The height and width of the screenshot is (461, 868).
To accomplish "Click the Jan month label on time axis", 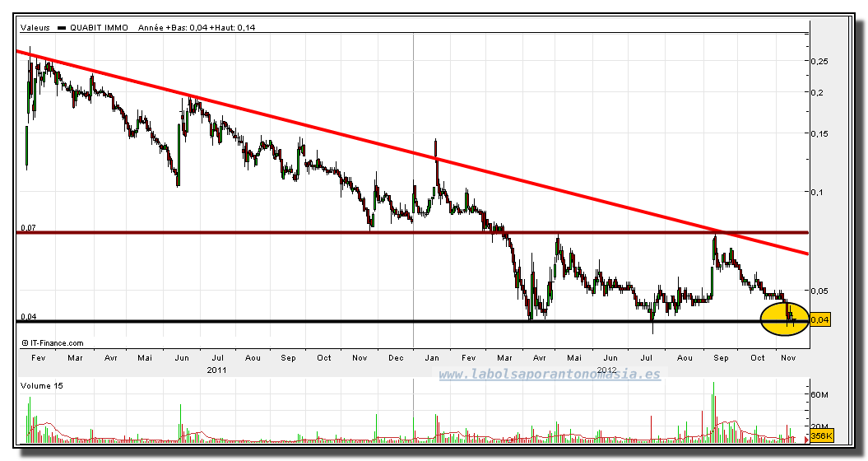I will [x=432, y=358].
